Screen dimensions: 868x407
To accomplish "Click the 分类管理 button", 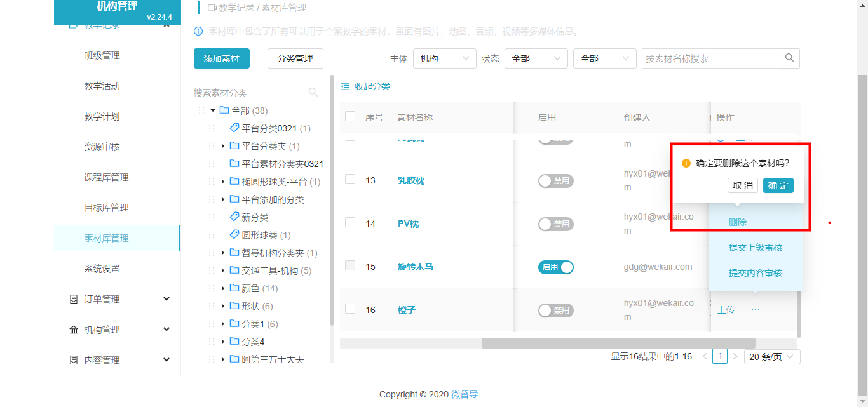I will [x=295, y=58].
